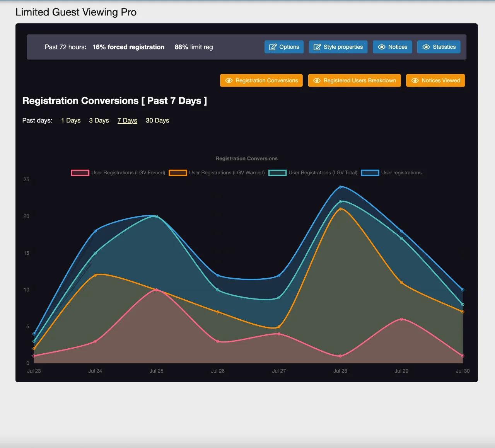This screenshot has width=495, height=448.
Task: Select the underlined 7 Days range
Action: (127, 121)
